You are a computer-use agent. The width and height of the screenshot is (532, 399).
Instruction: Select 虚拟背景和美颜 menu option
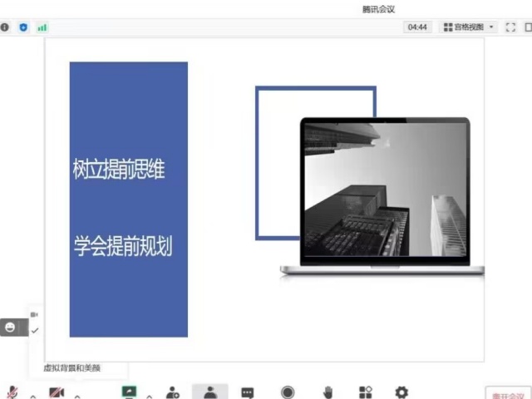click(72, 367)
